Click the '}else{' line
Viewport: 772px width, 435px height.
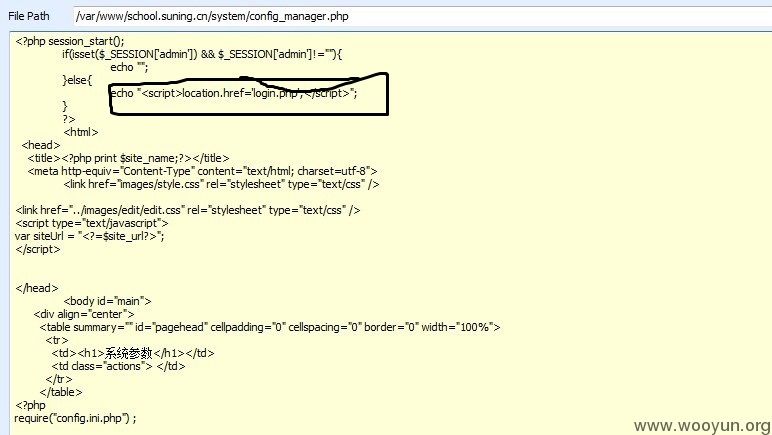77,80
